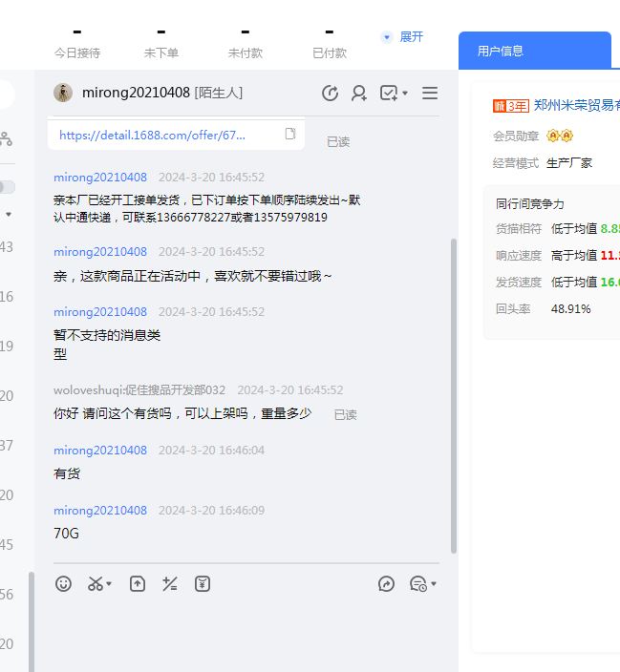Open the hamburger menu in chat header
The image size is (620, 672).
click(x=430, y=93)
